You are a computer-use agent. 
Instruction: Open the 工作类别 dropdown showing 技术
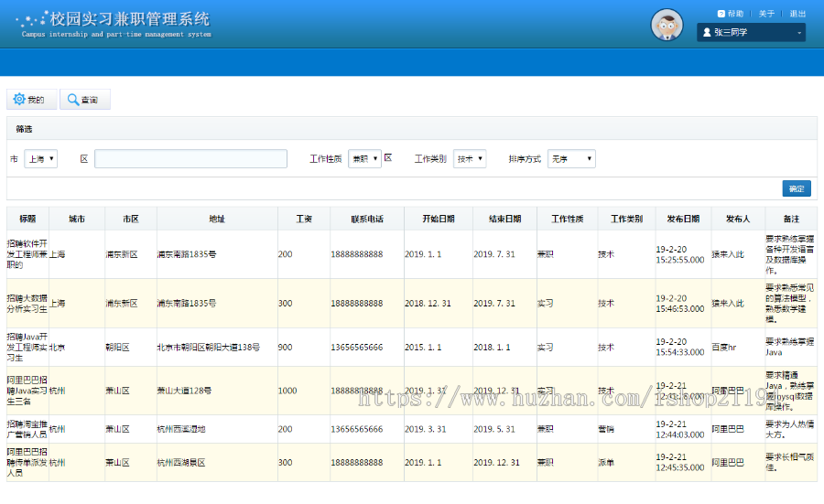coord(470,158)
